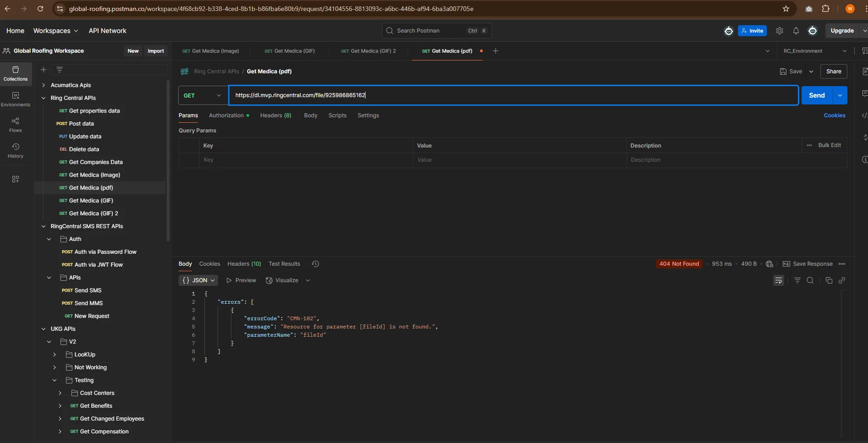Search within the response body

(x=810, y=280)
